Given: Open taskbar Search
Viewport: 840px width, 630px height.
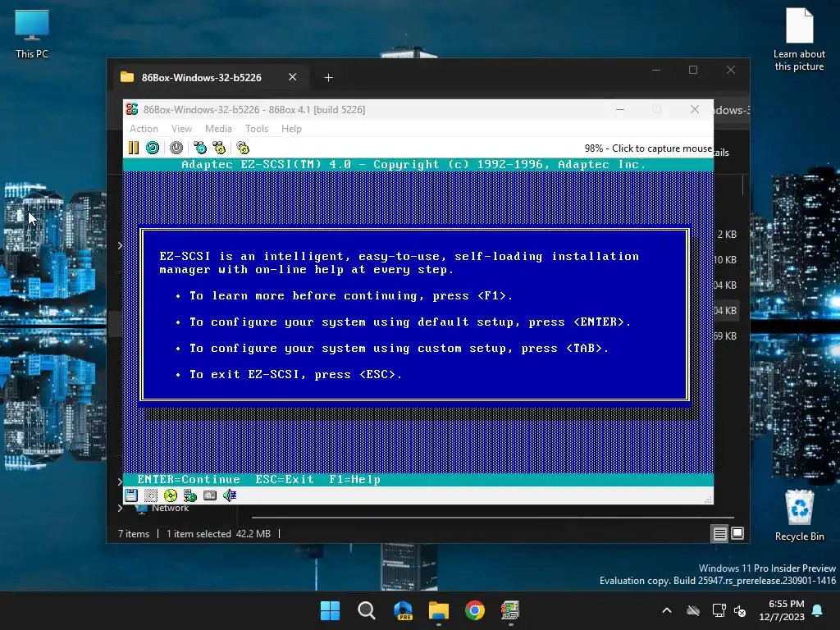Looking at the screenshot, I should point(367,610).
